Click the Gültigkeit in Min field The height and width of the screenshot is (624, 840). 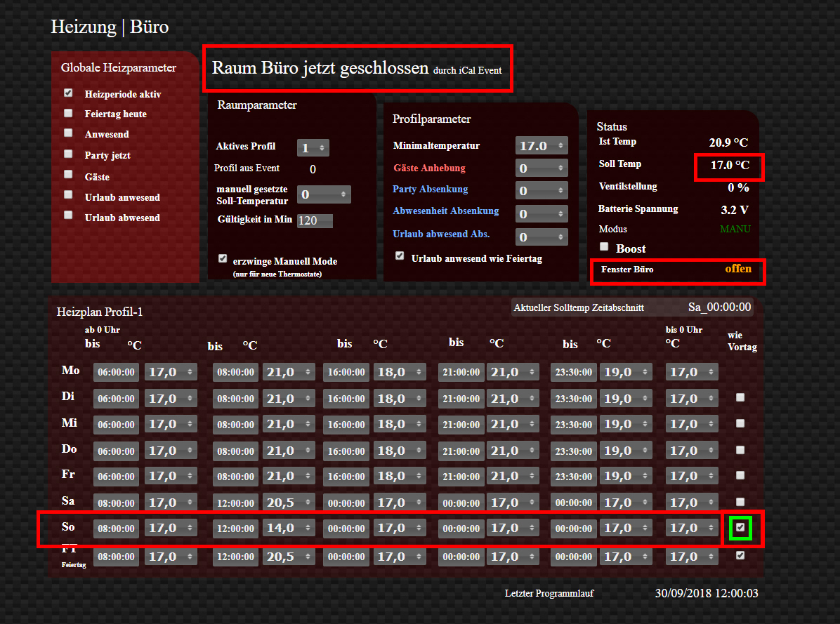pos(315,220)
